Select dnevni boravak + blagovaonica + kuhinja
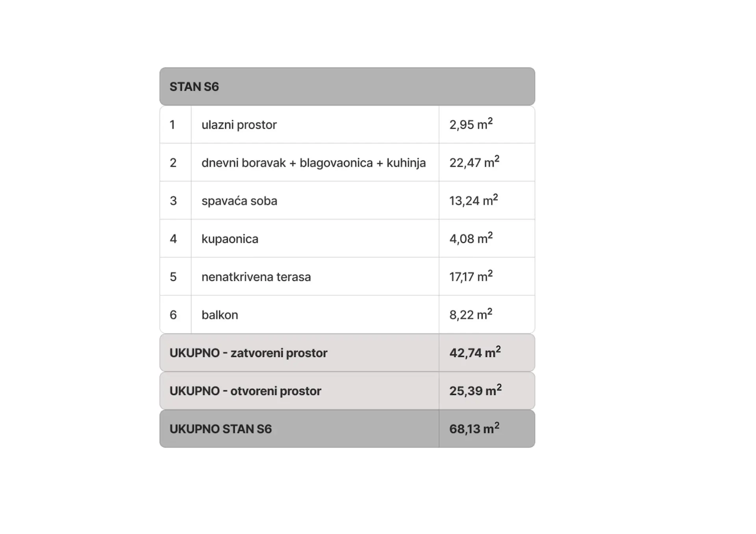The image size is (756, 534). point(313,163)
